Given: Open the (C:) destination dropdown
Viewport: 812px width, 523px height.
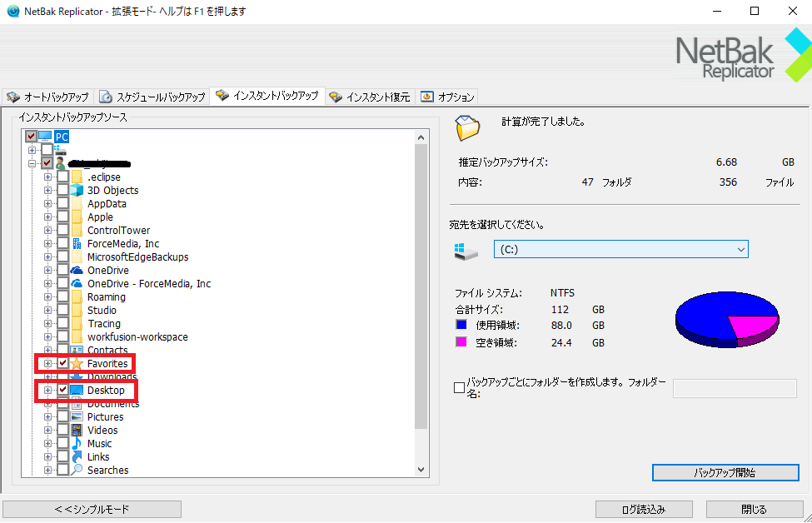Looking at the screenshot, I should [620, 249].
